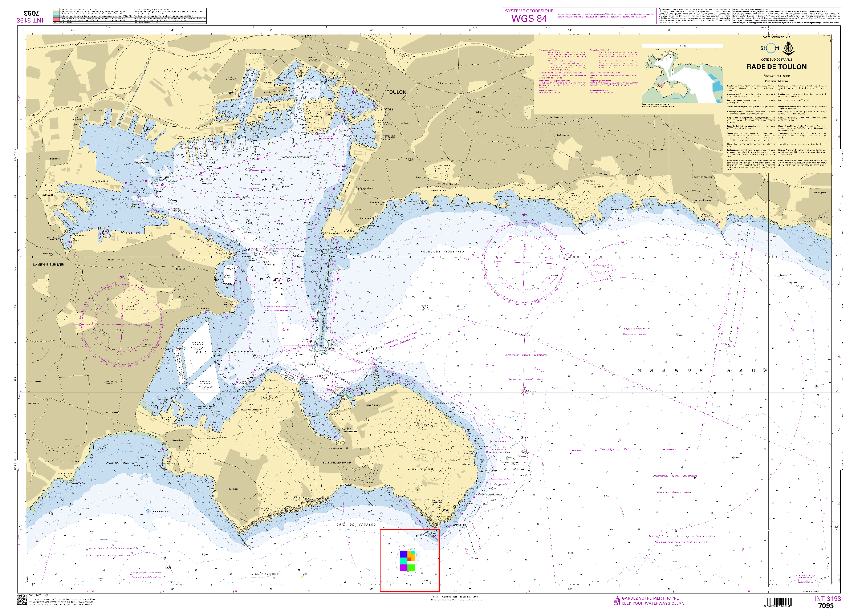Screen dimensions: 858x616
Task: Click the SHOM logo in title block
Action: (769, 48)
